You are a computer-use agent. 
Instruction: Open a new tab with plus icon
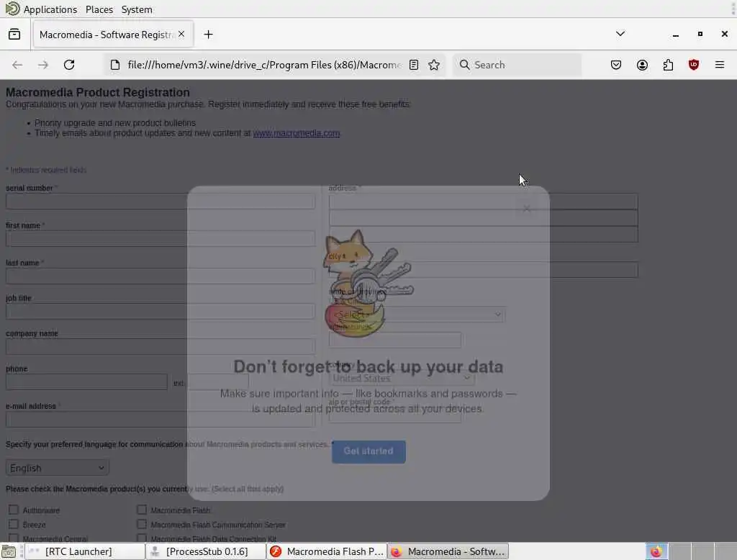click(x=208, y=35)
